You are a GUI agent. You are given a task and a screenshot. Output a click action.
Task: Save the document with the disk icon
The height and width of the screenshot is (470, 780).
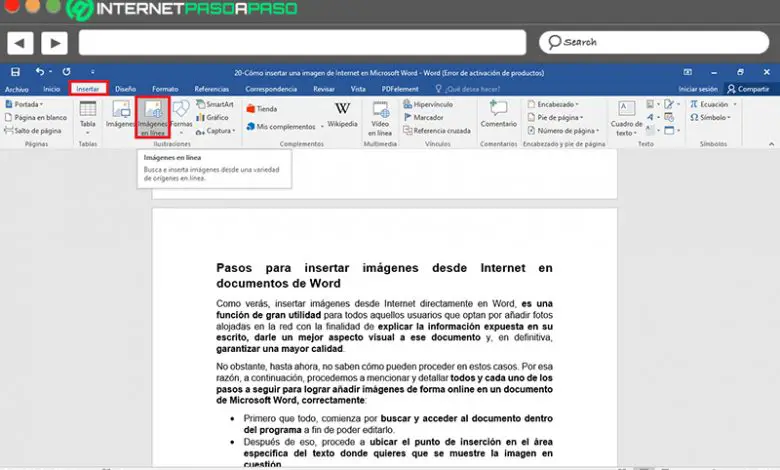tap(15, 72)
